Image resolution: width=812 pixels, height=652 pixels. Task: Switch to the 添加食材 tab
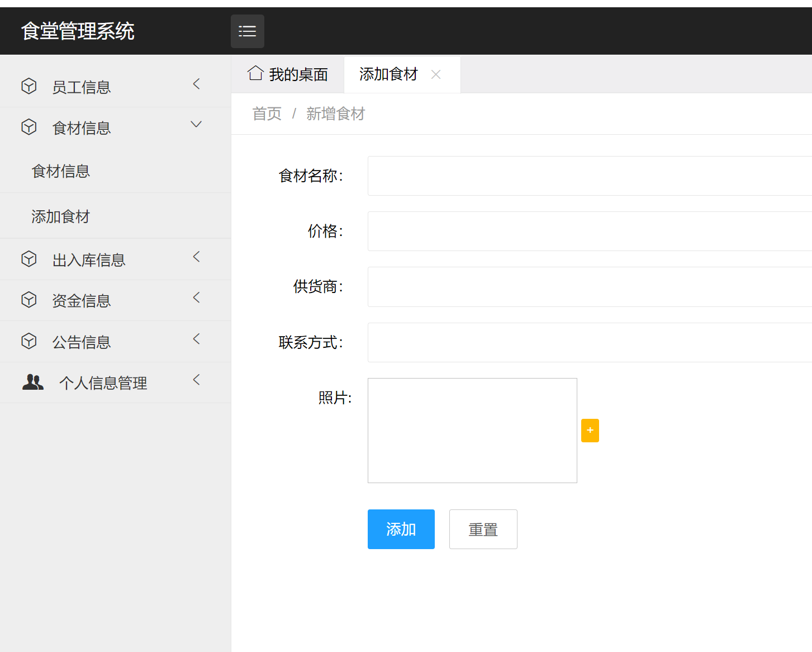[x=402, y=74]
